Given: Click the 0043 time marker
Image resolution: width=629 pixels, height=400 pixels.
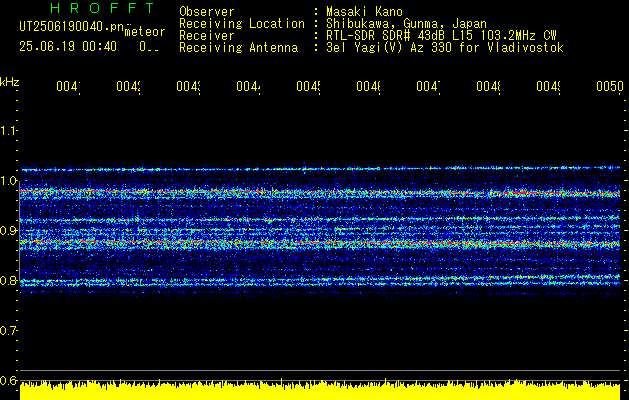Looking at the screenshot, I should 188,86.
